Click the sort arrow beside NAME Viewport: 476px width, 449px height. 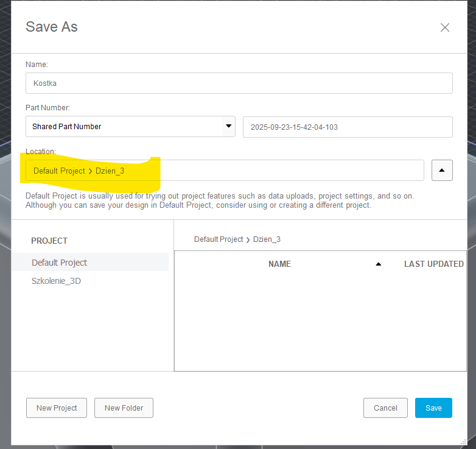pos(378,264)
